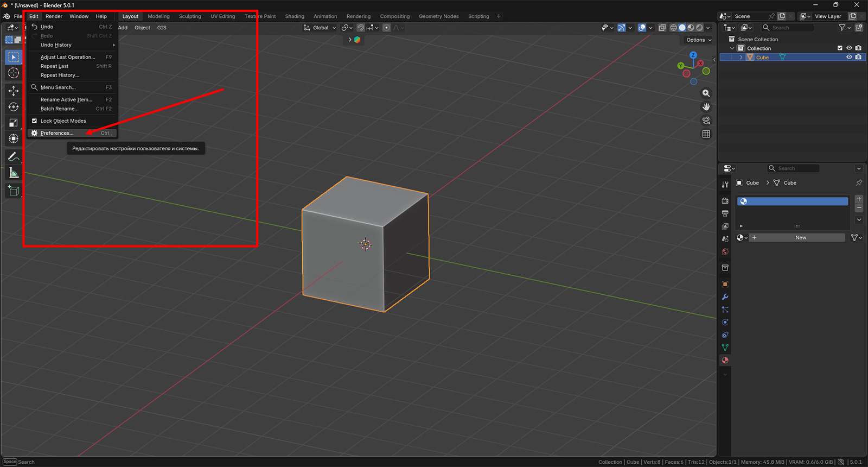Toggle camera view icon in viewport

point(706,121)
